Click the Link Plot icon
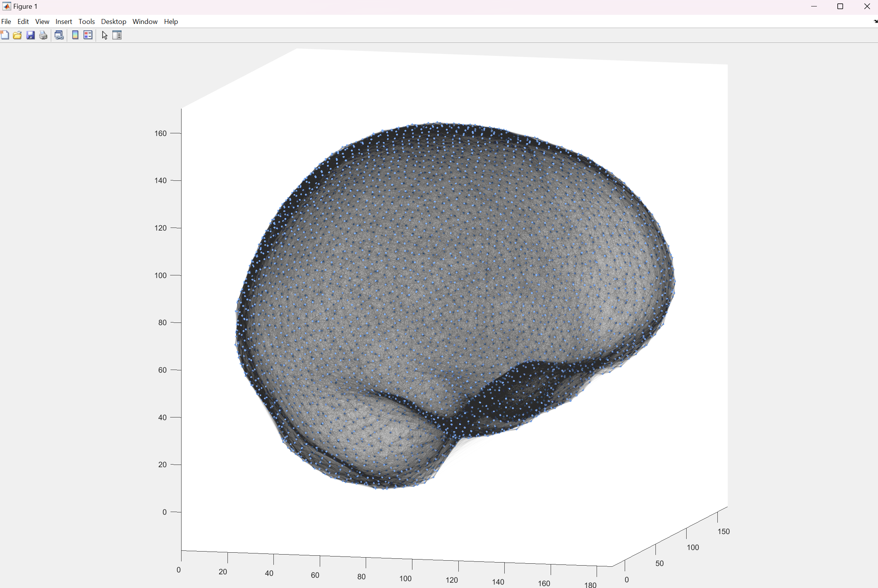Viewport: 878px width, 588px height. [59, 35]
